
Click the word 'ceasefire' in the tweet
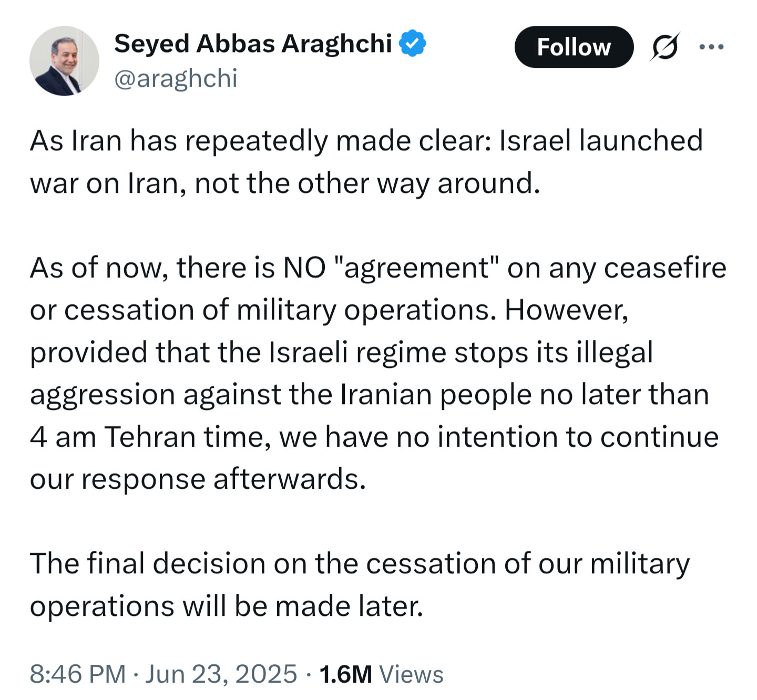665,267
